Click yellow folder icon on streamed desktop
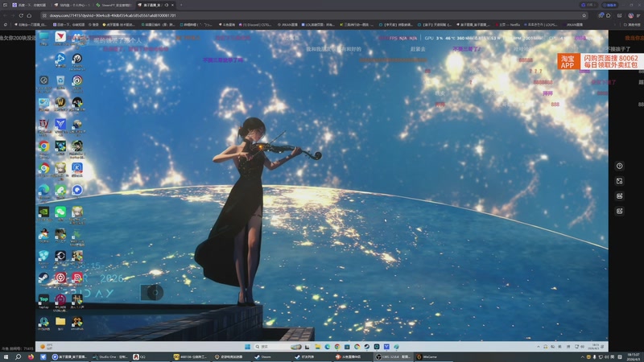Screen dimensions: 644x362 [x=60, y=322]
